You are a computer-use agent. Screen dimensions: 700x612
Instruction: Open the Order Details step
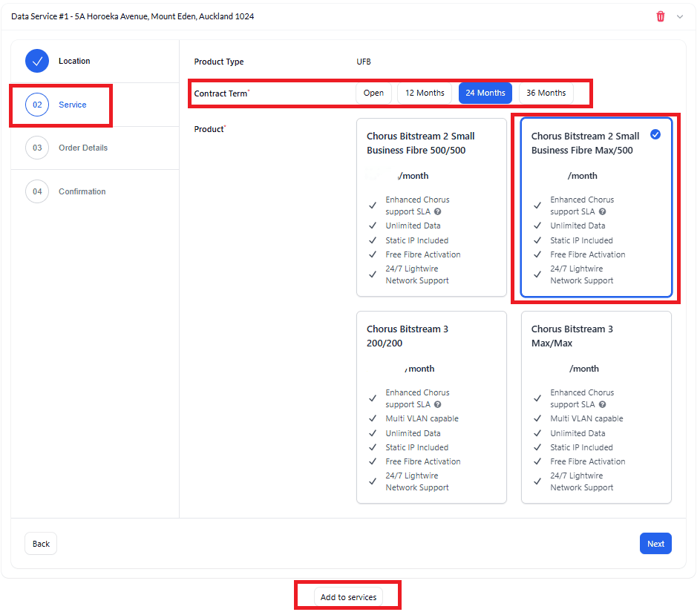click(83, 148)
